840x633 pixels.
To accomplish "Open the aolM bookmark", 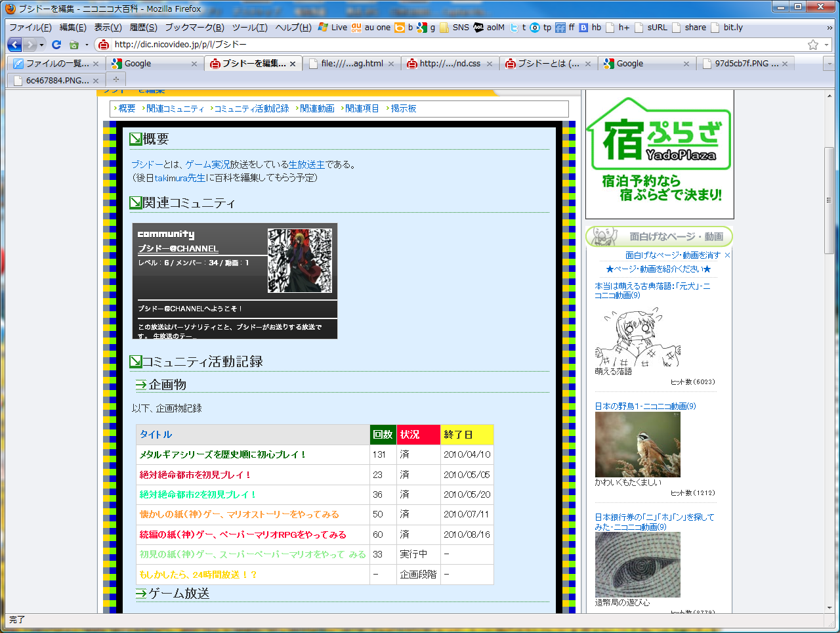I will [489, 27].
